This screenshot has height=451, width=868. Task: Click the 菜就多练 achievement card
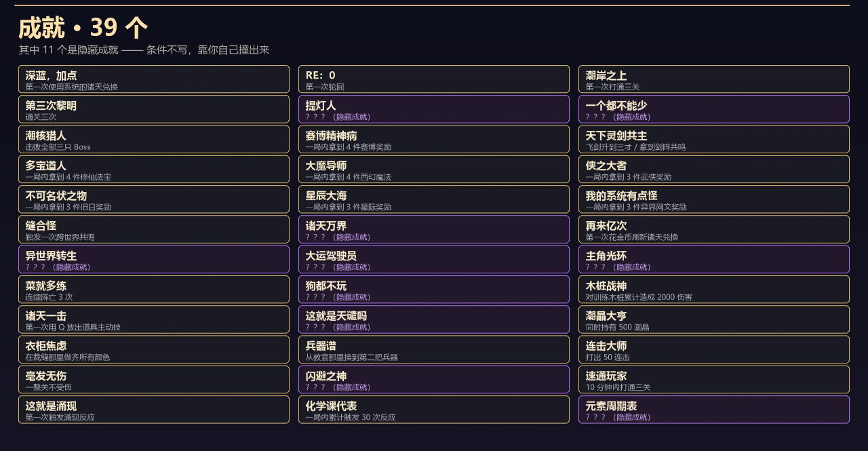click(154, 290)
